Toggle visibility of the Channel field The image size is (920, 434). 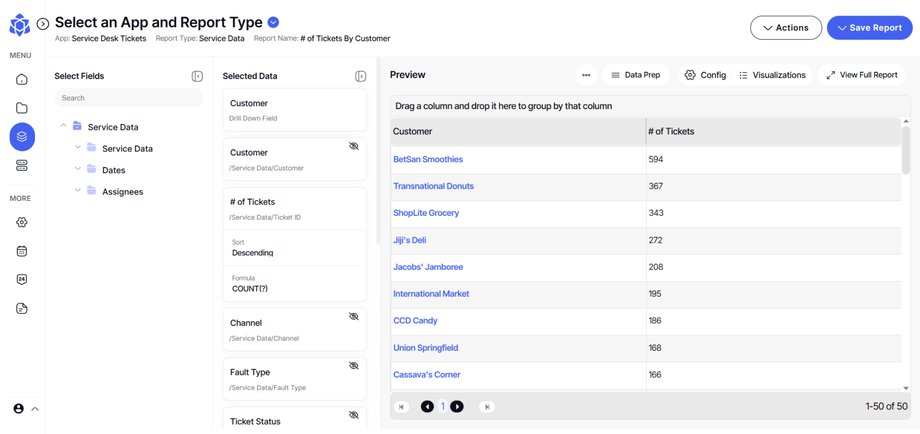point(353,317)
